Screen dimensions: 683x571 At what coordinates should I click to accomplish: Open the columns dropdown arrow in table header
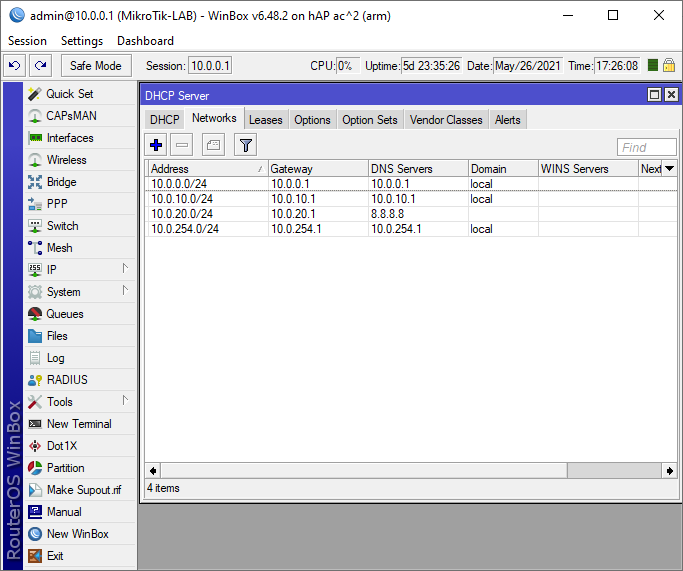(x=669, y=169)
